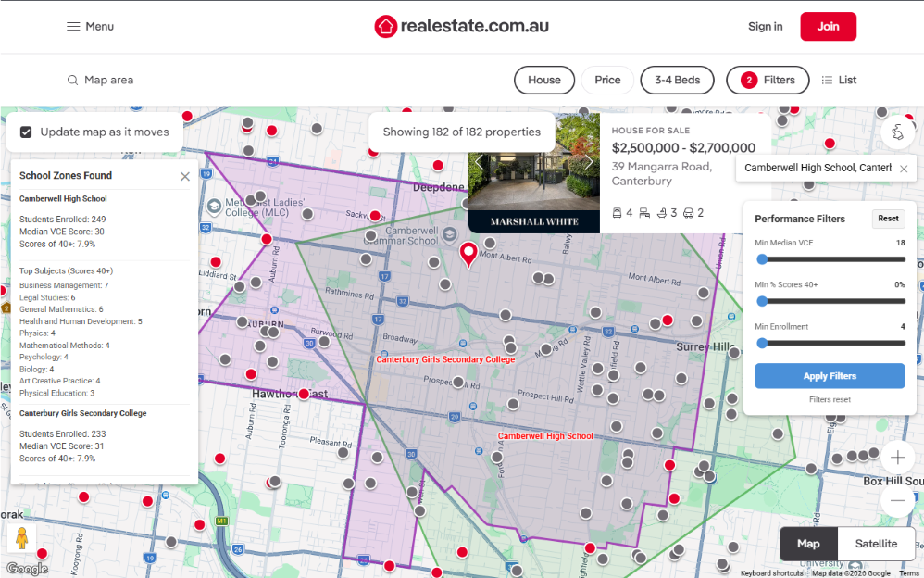The width and height of the screenshot is (924, 578).
Task: Select the freehand draw search tool
Action: coord(897,132)
